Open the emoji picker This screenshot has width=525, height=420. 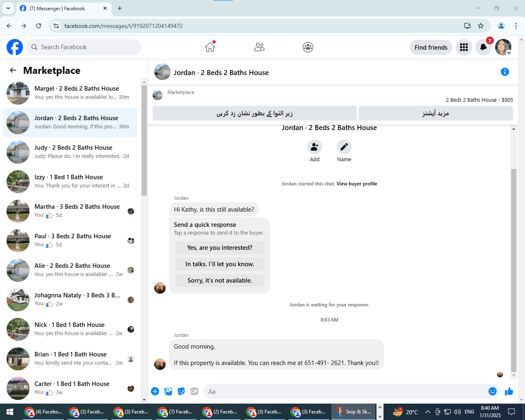pyautogui.click(x=493, y=391)
